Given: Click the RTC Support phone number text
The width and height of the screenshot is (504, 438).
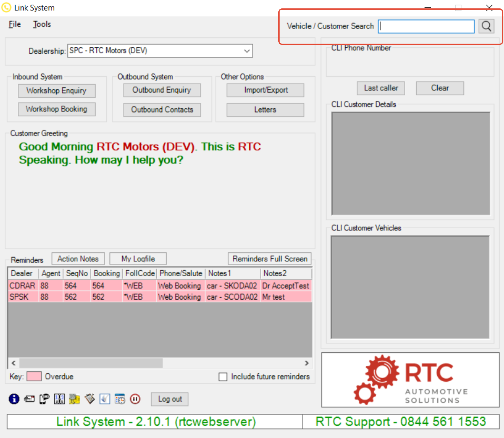Looking at the screenshot, I should pos(401,421).
